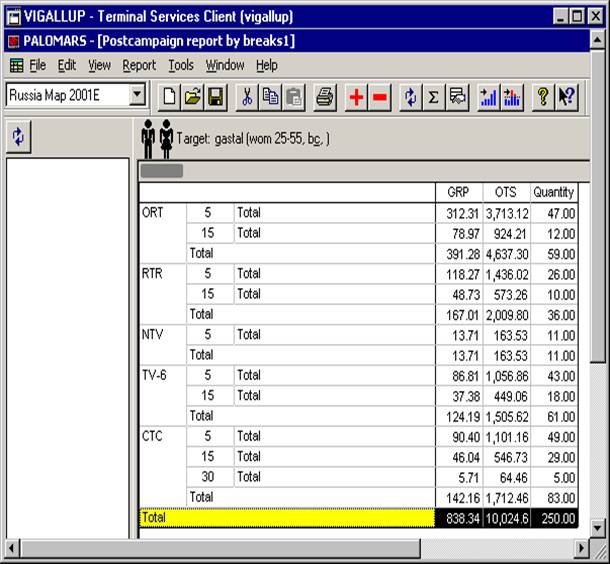Viewport: 610px width, 564px height.
Task: Select the ORT channel row label
Action: pos(152,213)
